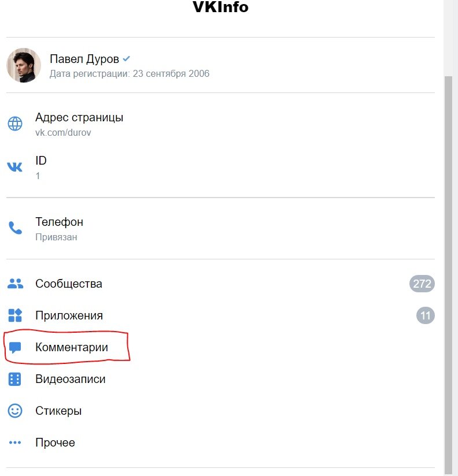Click the apps grid icon for Приложения

[15, 315]
